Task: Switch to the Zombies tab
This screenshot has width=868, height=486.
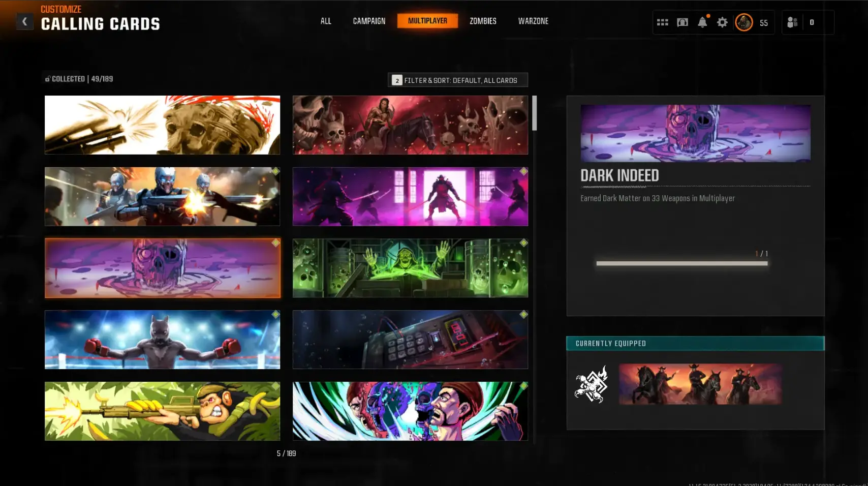Action: pyautogui.click(x=483, y=21)
